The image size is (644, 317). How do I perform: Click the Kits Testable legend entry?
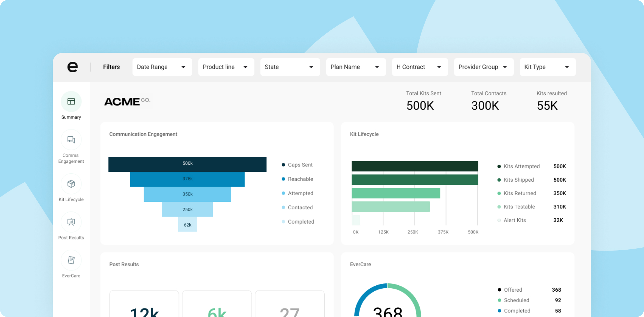click(x=516, y=207)
